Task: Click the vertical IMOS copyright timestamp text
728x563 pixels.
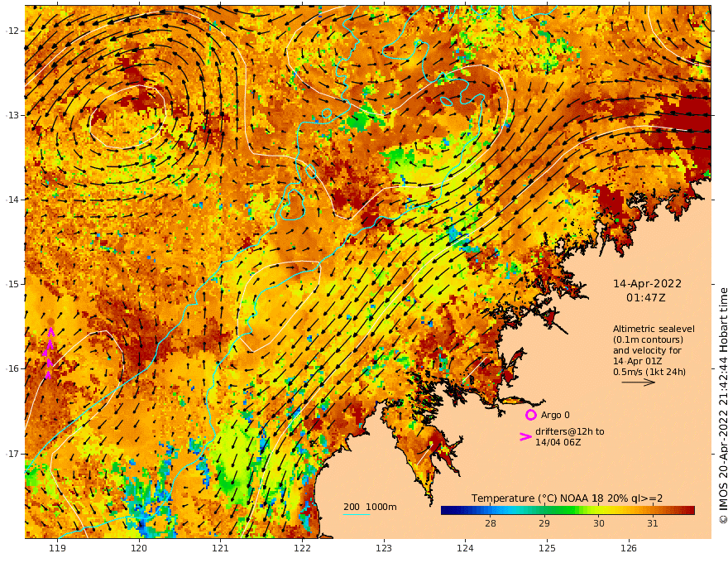Action: coord(722,406)
